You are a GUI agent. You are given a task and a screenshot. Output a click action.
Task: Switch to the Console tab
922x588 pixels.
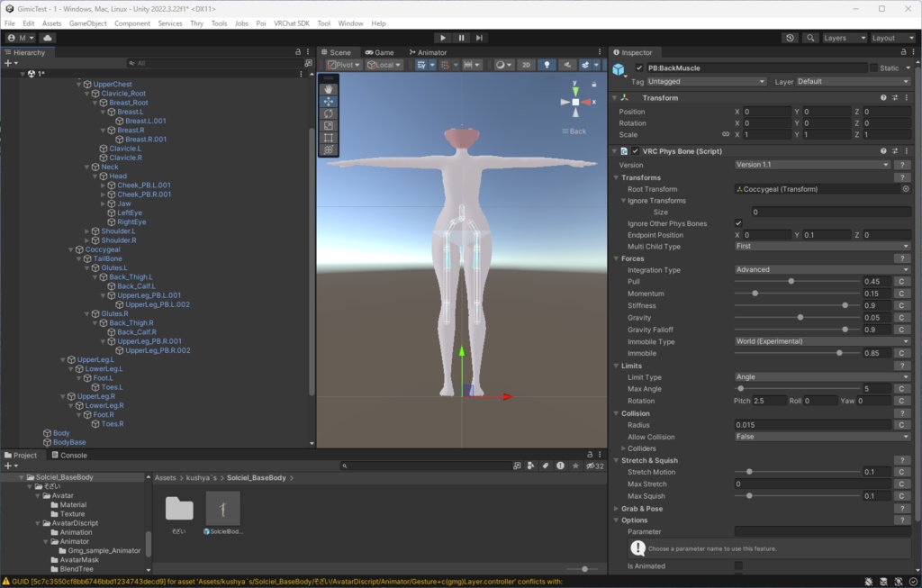[68, 456]
